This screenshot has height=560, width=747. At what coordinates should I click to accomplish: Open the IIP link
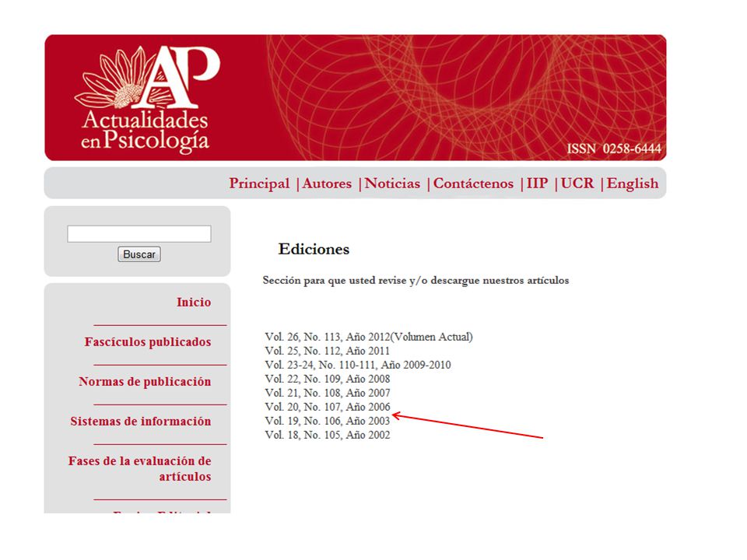[538, 184]
